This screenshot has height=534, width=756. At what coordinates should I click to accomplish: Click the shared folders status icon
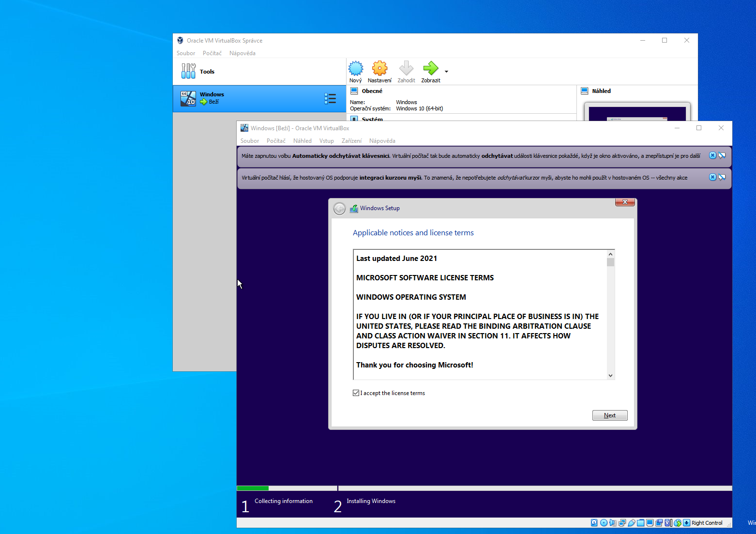coord(640,523)
